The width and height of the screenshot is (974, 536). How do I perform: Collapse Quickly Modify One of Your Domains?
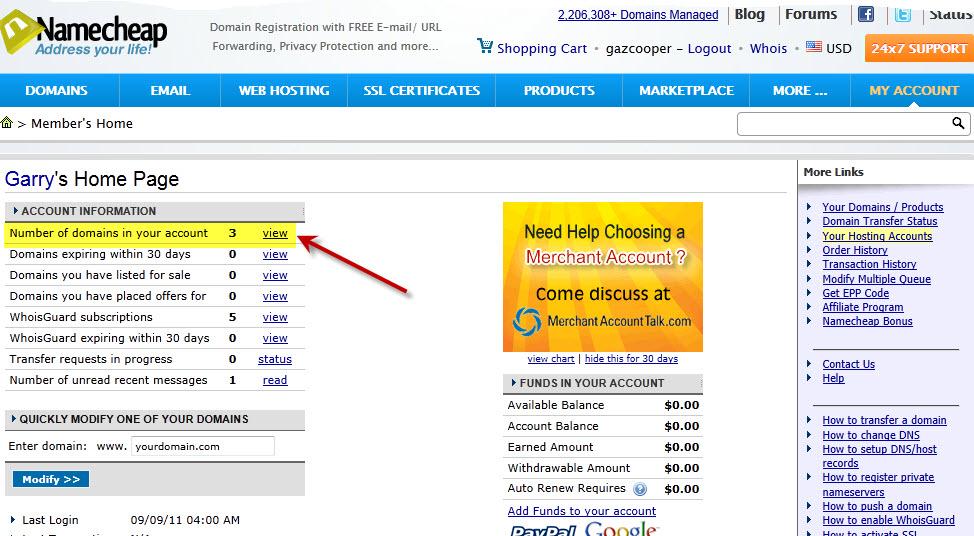[x=11, y=419]
